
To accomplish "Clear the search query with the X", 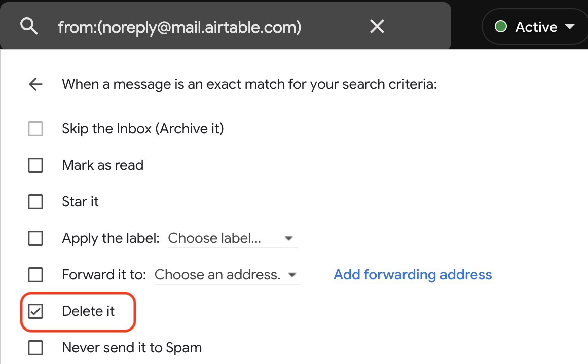I will pos(377,27).
